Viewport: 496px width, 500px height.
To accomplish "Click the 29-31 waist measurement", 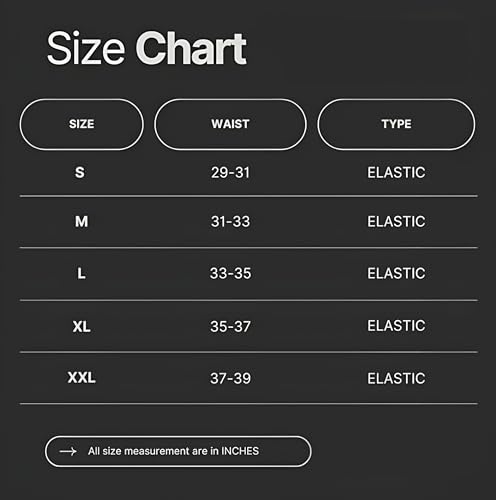I will click(x=230, y=173).
